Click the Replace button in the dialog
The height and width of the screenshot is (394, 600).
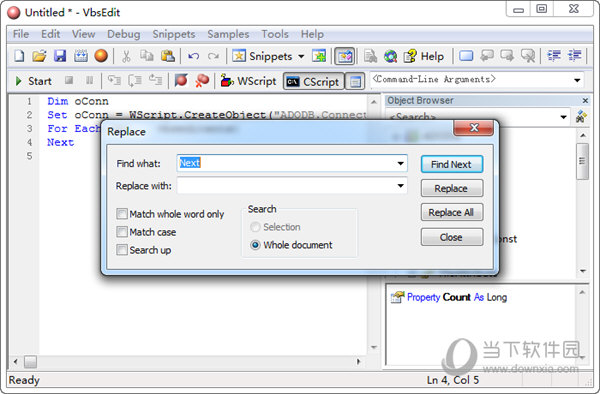pyautogui.click(x=452, y=188)
